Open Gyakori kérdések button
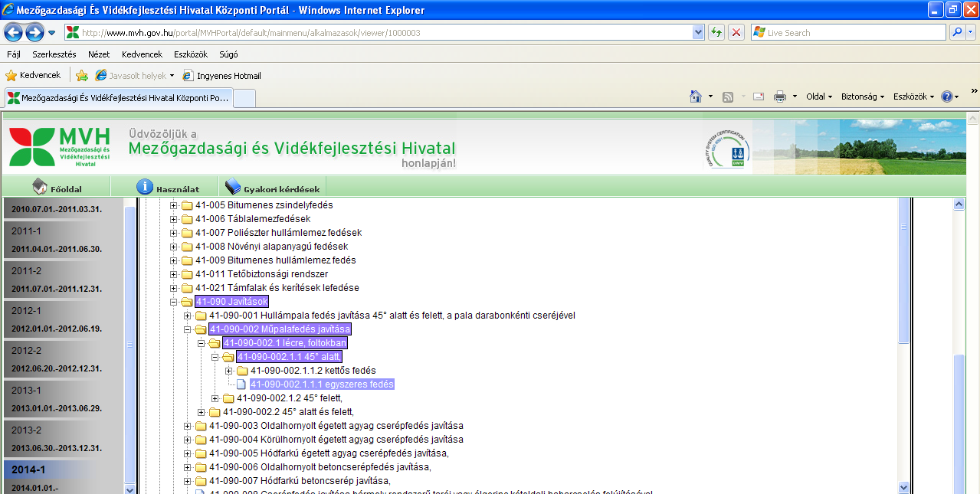Viewport: 980px width, 494px height. point(273,188)
